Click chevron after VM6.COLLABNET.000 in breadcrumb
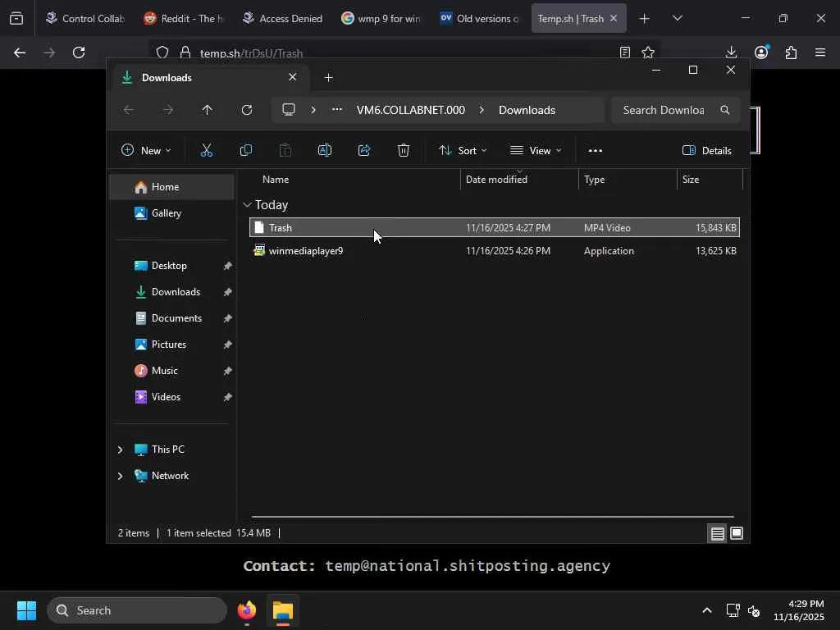 coord(482,110)
